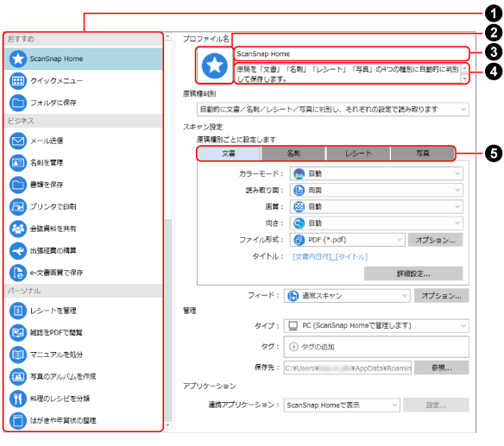
Task: Click the 書類を保存 folder icon
Action: tap(17, 185)
